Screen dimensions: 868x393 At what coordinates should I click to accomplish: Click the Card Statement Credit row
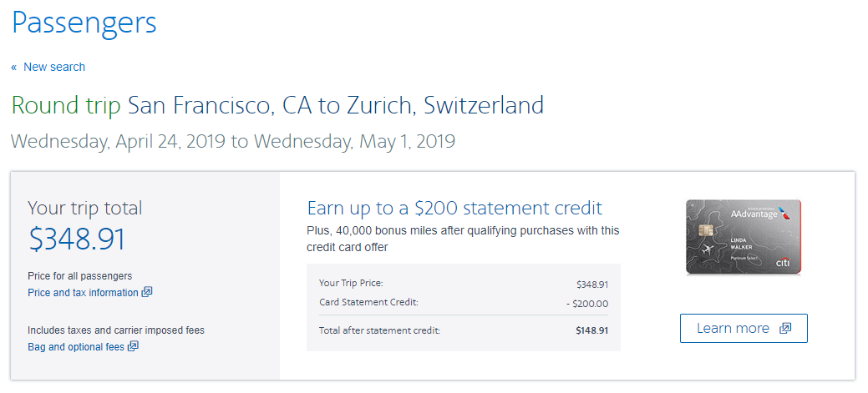coord(463,303)
